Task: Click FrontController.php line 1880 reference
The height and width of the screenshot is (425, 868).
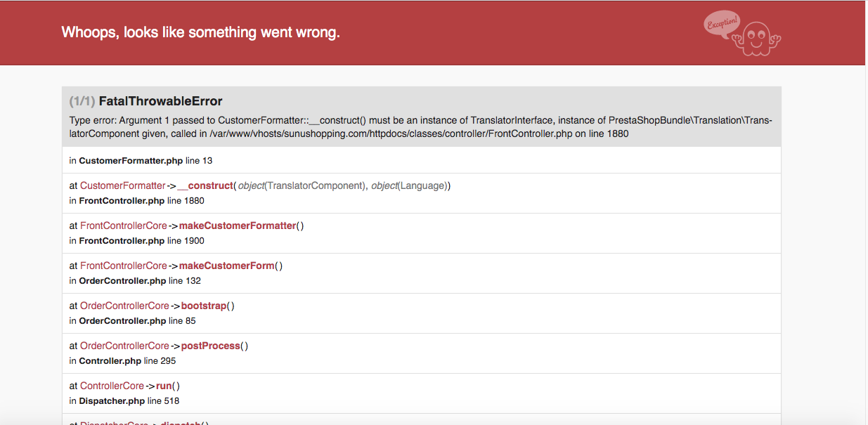Action: tap(136, 201)
